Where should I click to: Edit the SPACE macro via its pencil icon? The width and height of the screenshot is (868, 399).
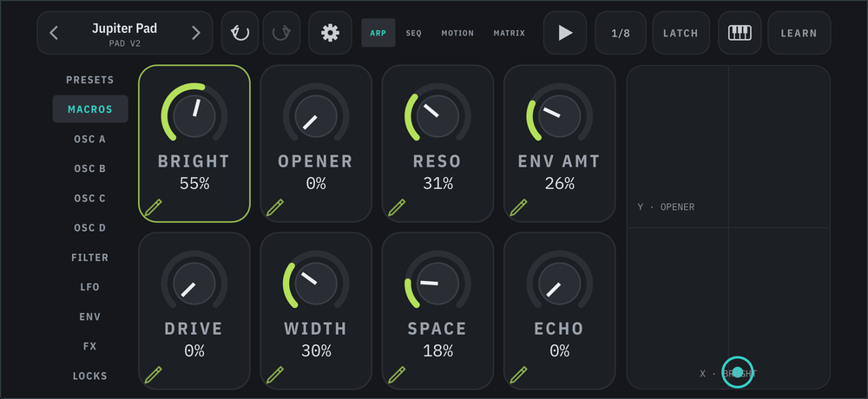[397, 376]
